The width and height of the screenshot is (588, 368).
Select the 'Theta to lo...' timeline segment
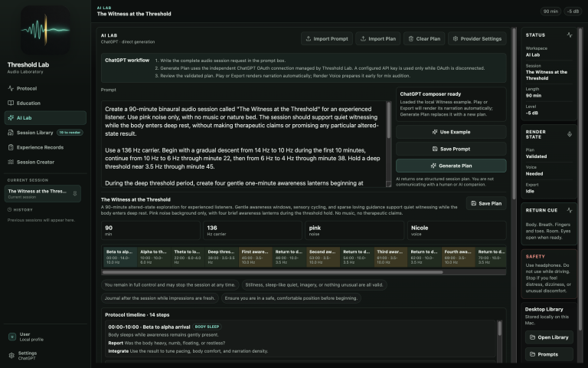[188, 258]
